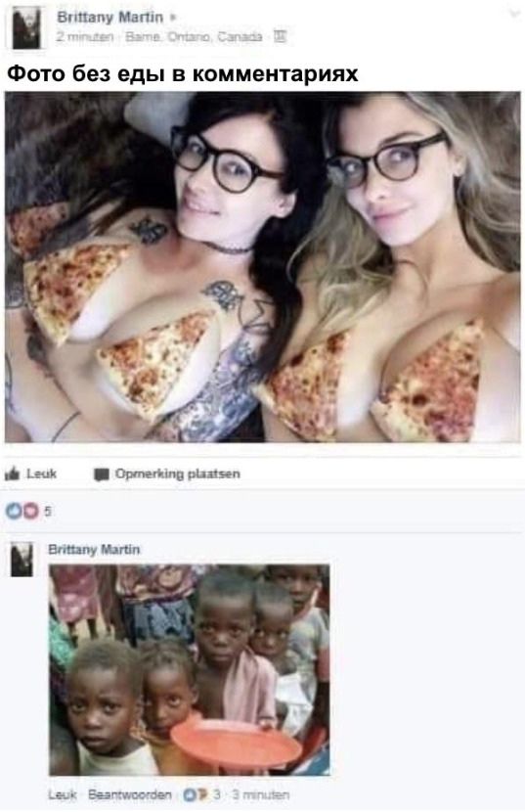Click the blue like reaction icon under the comment
The image size is (525, 812).
190,794
